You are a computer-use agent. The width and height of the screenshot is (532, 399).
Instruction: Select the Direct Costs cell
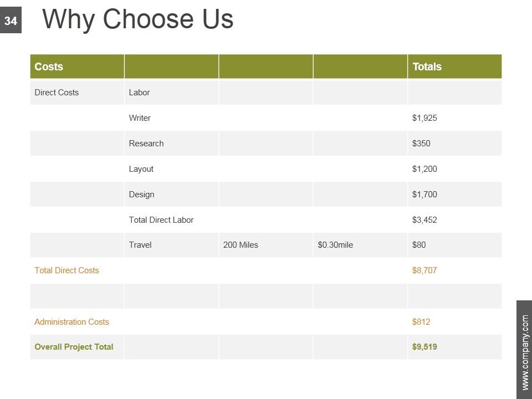point(77,93)
